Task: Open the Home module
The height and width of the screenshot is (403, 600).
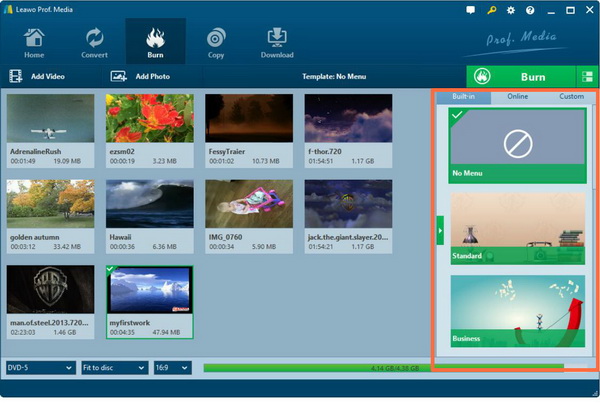Action: click(x=34, y=42)
